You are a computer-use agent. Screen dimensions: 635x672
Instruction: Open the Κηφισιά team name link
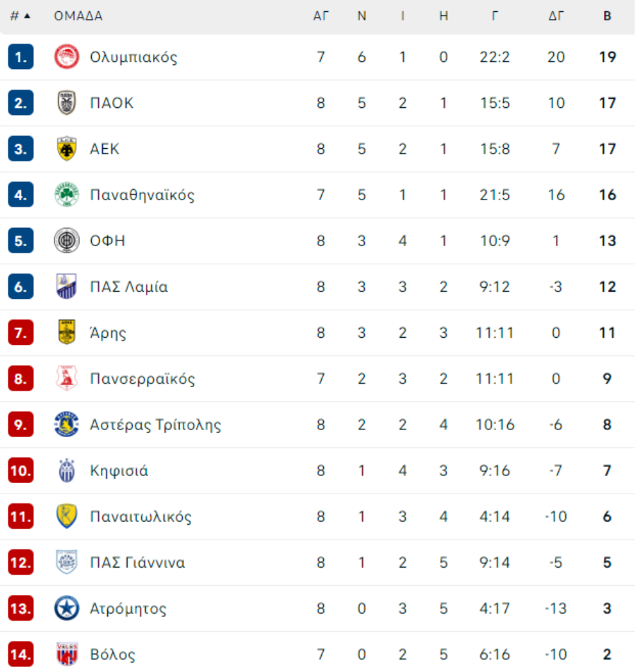tap(119, 470)
